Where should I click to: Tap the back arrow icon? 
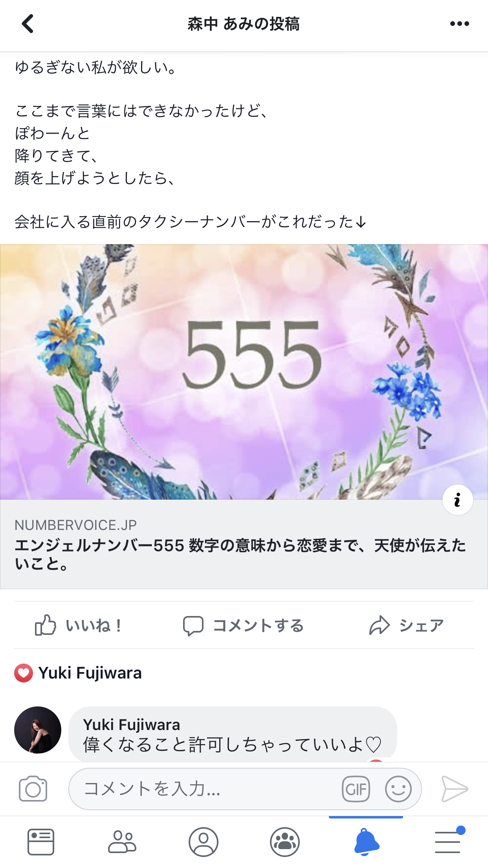[x=28, y=24]
